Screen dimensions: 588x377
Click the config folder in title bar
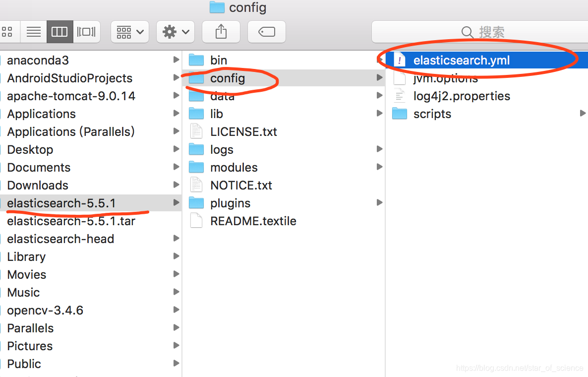[x=238, y=7]
